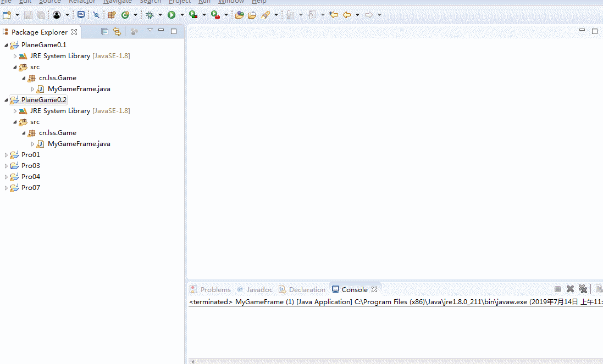Close the Package Explorer tab
603x364 pixels.
click(x=74, y=32)
